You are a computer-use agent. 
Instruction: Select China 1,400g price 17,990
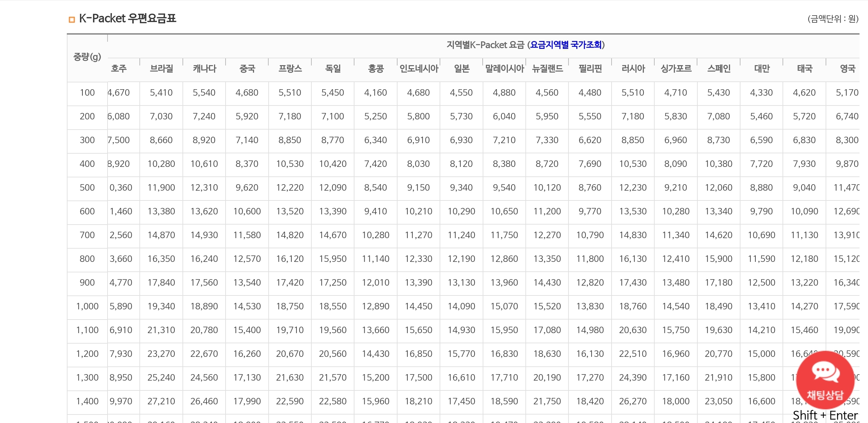247,401
